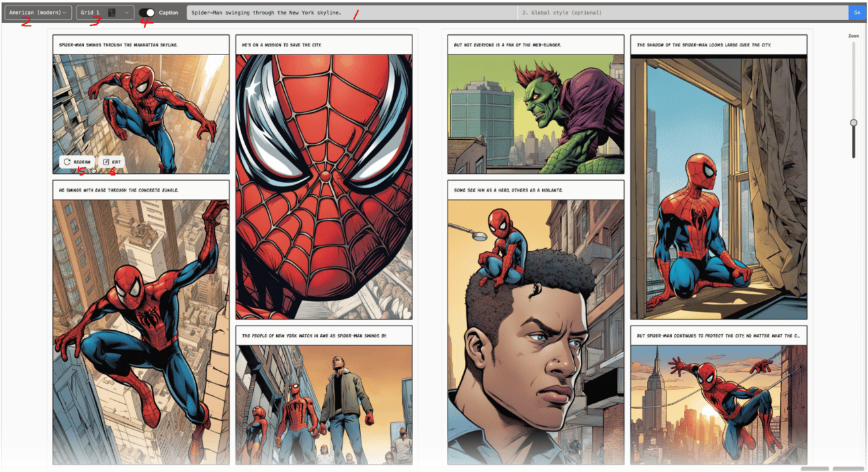Select tall panel of Spider-Man climbing skyscraper
This screenshot has height=472, width=868.
click(141, 332)
